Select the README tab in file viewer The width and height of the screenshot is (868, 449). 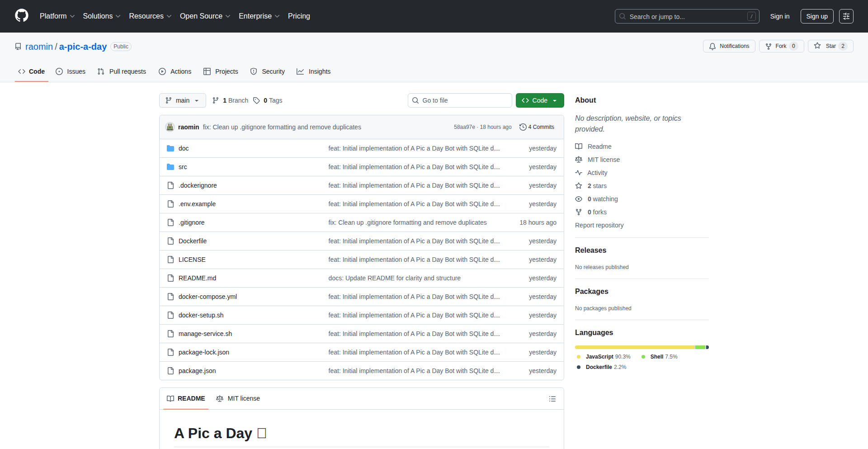coord(186,398)
